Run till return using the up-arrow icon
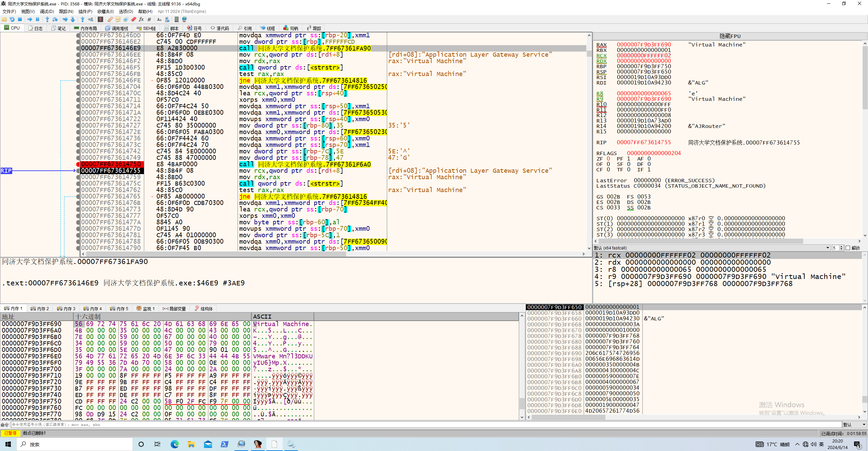 pos(82,19)
